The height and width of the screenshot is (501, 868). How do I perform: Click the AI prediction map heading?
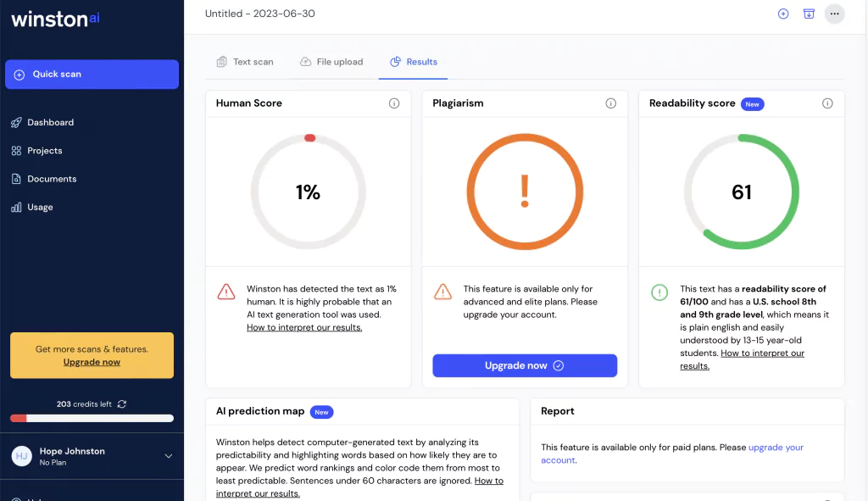click(260, 411)
